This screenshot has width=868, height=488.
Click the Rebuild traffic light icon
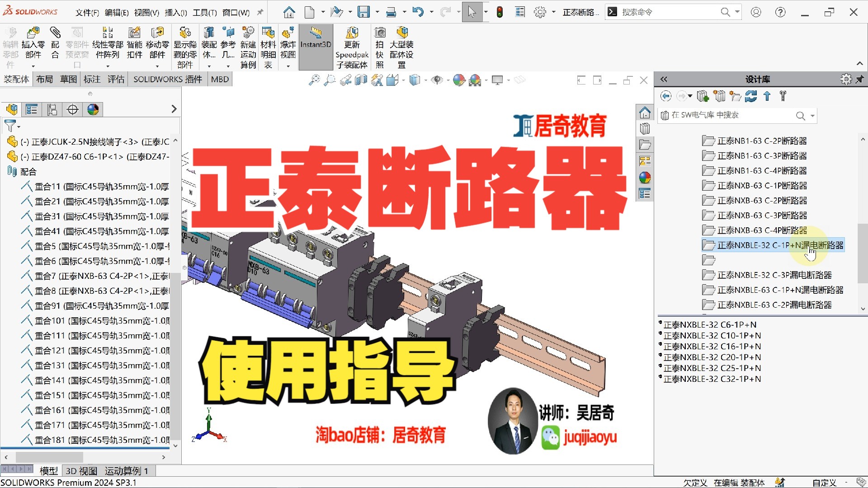(500, 12)
